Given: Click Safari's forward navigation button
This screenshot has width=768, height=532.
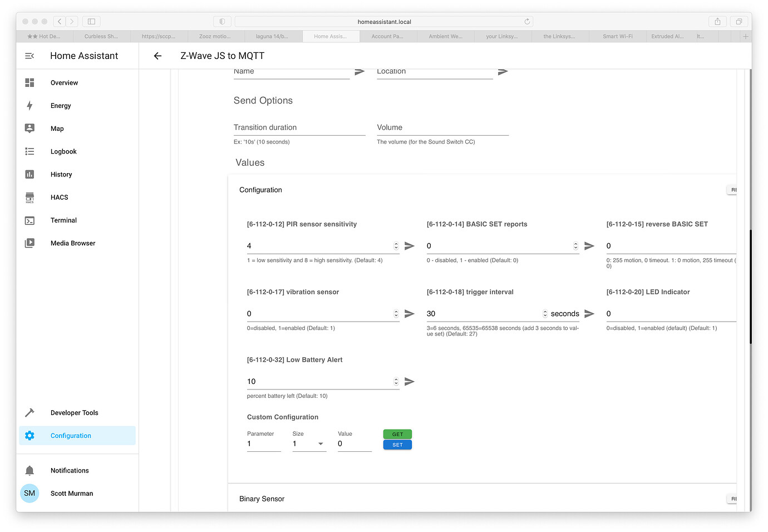Looking at the screenshot, I should 72,22.
